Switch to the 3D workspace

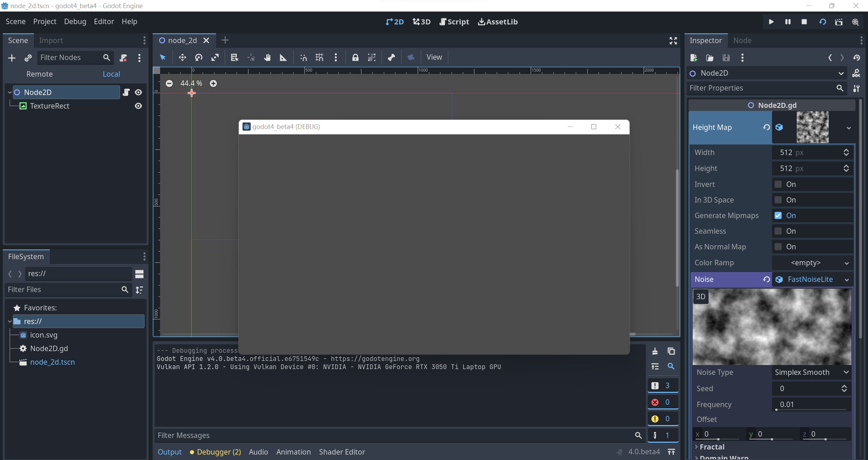422,22
